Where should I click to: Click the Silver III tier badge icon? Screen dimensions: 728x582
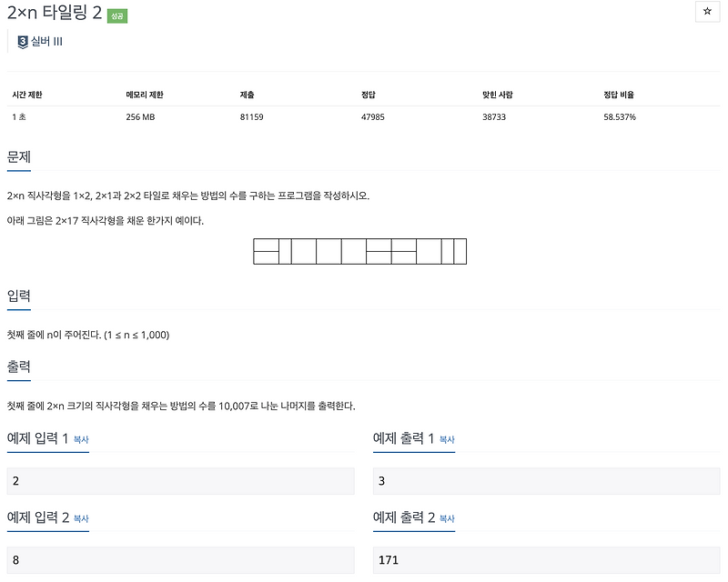[21, 40]
